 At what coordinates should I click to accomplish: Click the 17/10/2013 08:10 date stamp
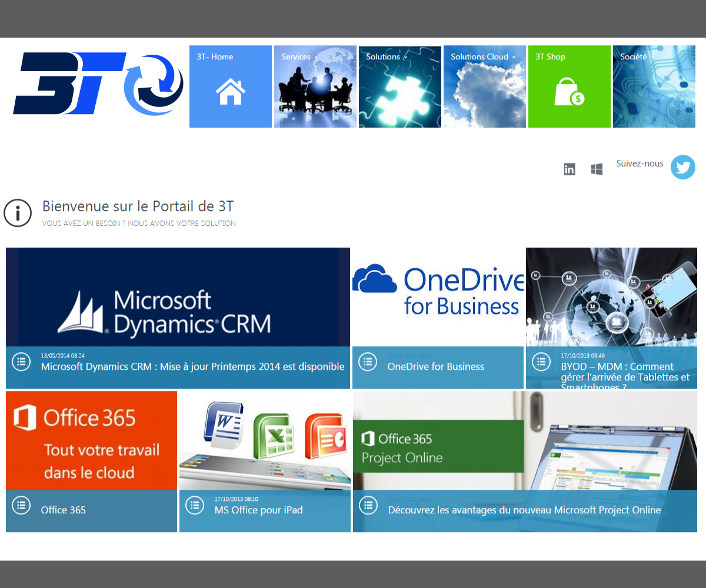[236, 499]
